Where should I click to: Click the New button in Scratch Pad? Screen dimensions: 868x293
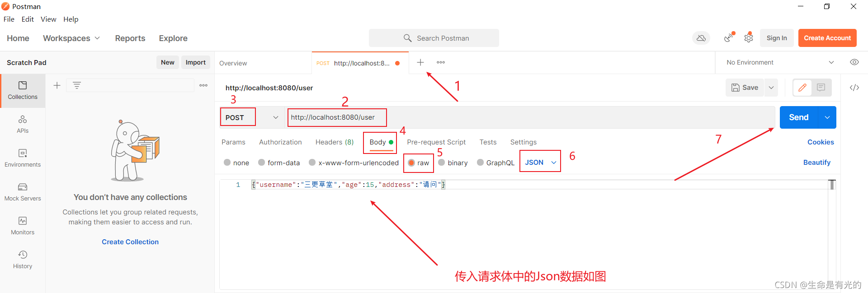point(168,62)
